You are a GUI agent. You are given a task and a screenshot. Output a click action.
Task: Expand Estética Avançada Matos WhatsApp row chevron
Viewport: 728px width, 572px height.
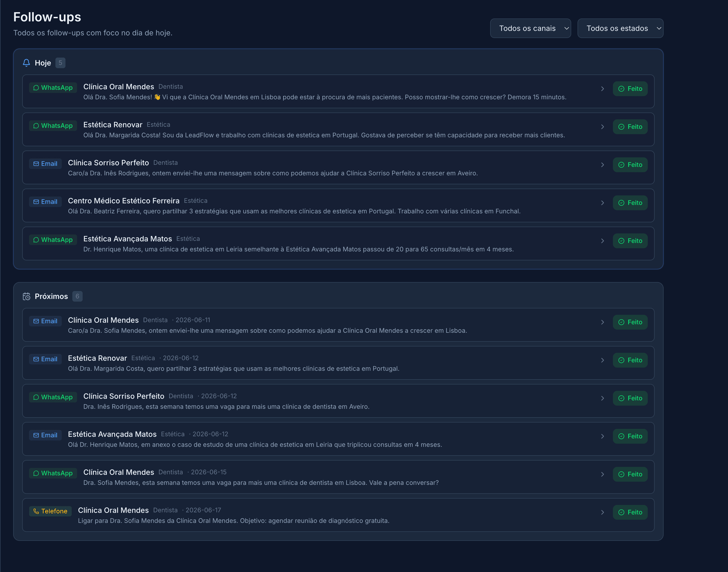602,241
